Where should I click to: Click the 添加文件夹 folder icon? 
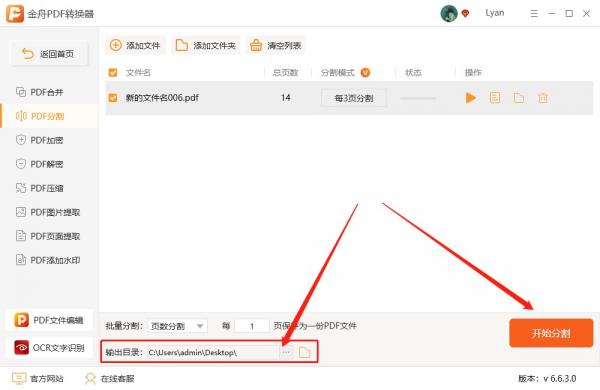[182, 45]
